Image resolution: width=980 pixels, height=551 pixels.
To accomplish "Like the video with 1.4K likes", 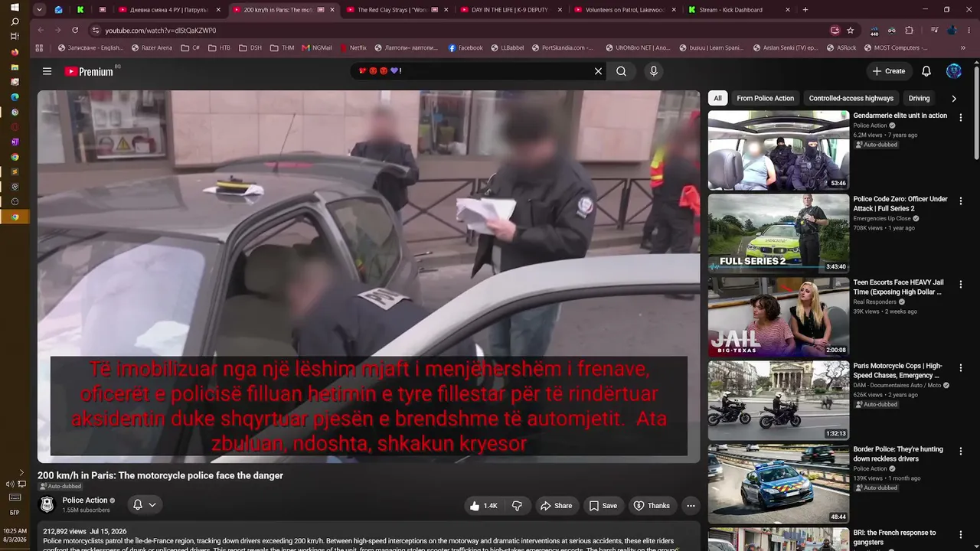I will click(484, 506).
